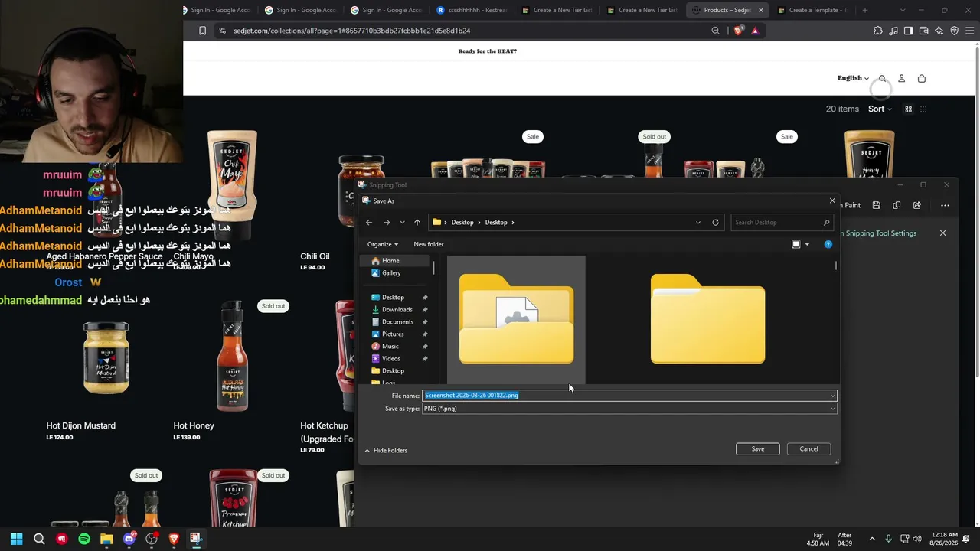
Task: Open the Organize menu
Action: pyautogui.click(x=382, y=244)
